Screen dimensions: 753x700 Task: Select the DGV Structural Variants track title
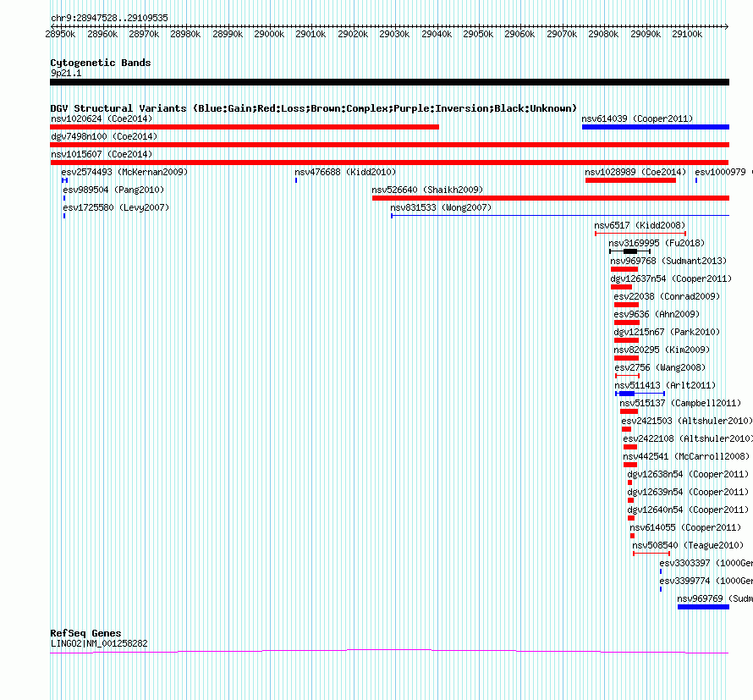(x=313, y=108)
